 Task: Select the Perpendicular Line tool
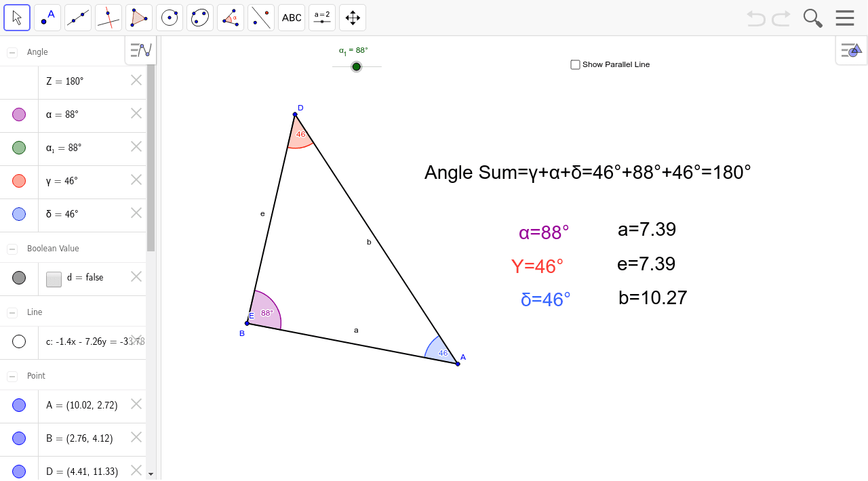(x=108, y=18)
